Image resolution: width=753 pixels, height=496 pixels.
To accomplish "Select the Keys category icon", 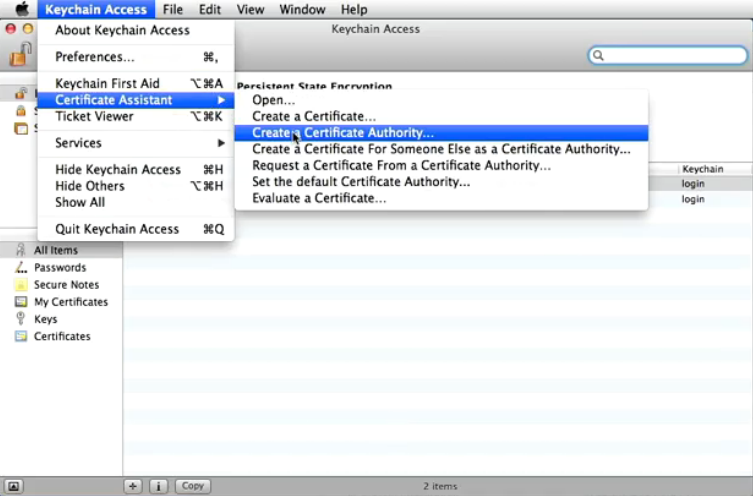I will click(x=21, y=318).
